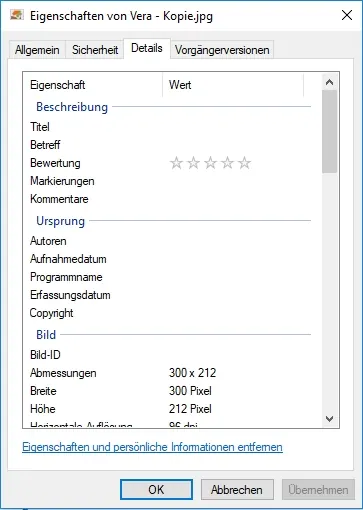Select the Bewertung label
Image resolution: width=363 pixels, height=510 pixels.
55,163
